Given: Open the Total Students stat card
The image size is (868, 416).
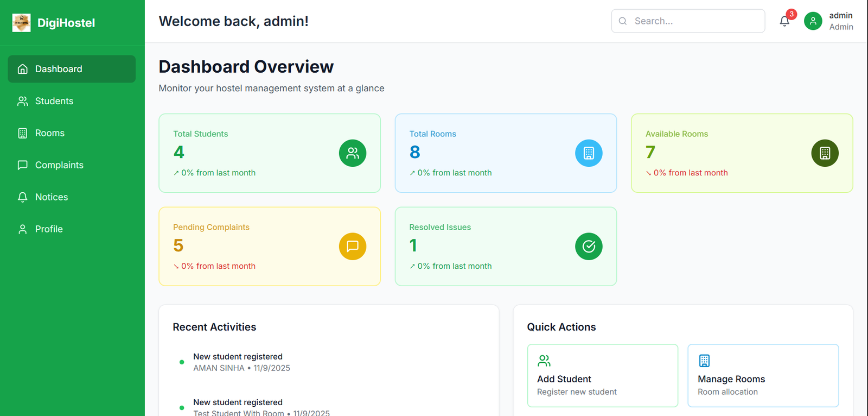Looking at the screenshot, I should (270, 153).
